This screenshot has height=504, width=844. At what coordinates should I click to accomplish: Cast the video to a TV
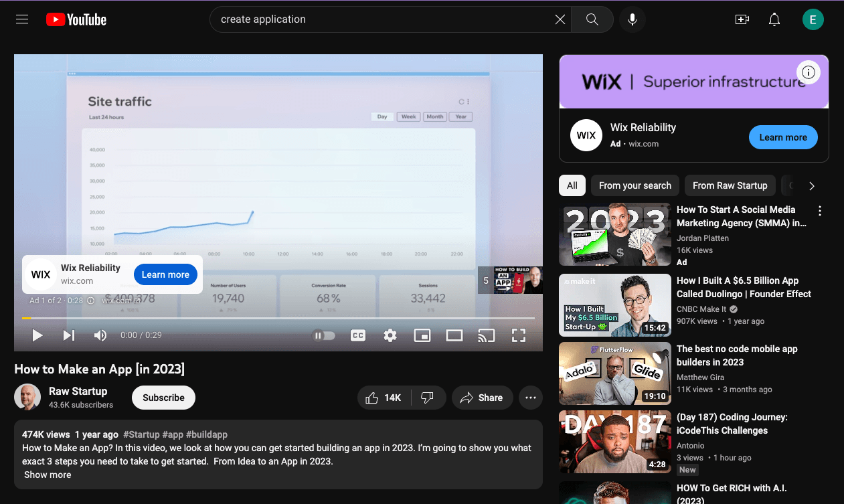487,335
